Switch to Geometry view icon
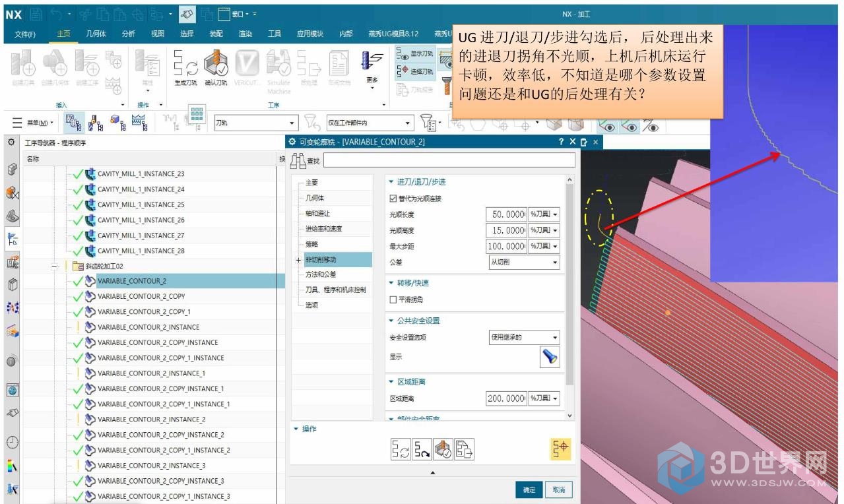844x504 pixels. point(117,122)
